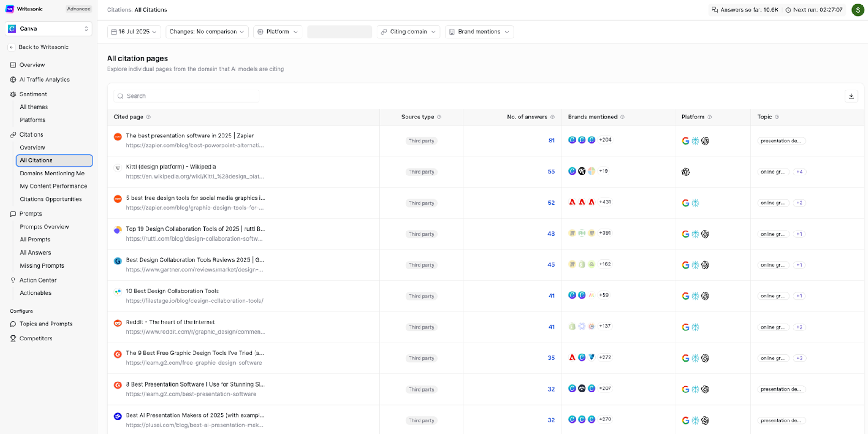Click the ChatGPT icon in the Gartner row
This screenshot has height=434, width=868.
pos(705,265)
